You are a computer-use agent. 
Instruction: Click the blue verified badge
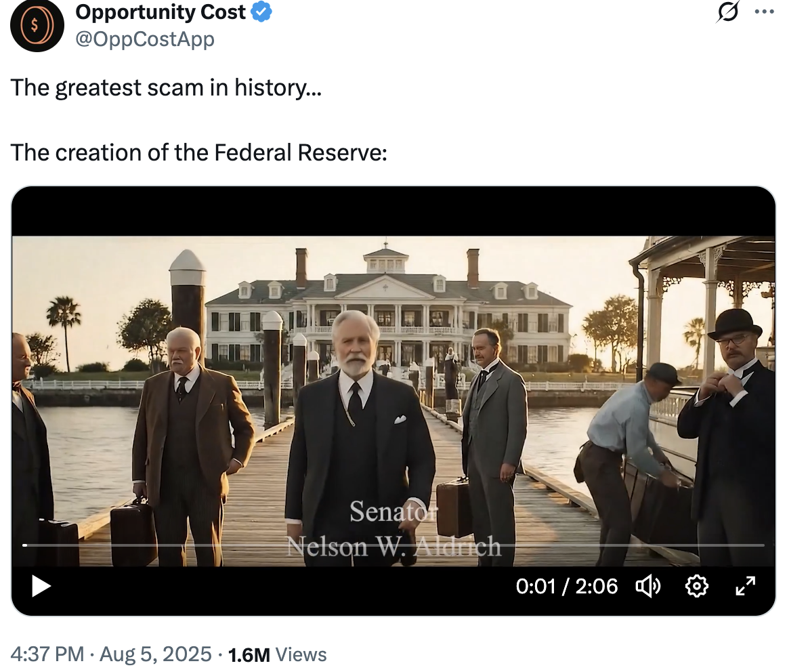click(x=261, y=12)
